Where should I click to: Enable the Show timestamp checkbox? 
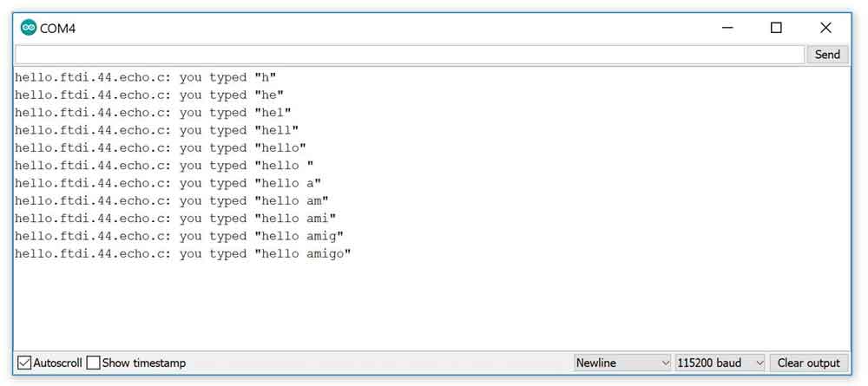coord(94,363)
